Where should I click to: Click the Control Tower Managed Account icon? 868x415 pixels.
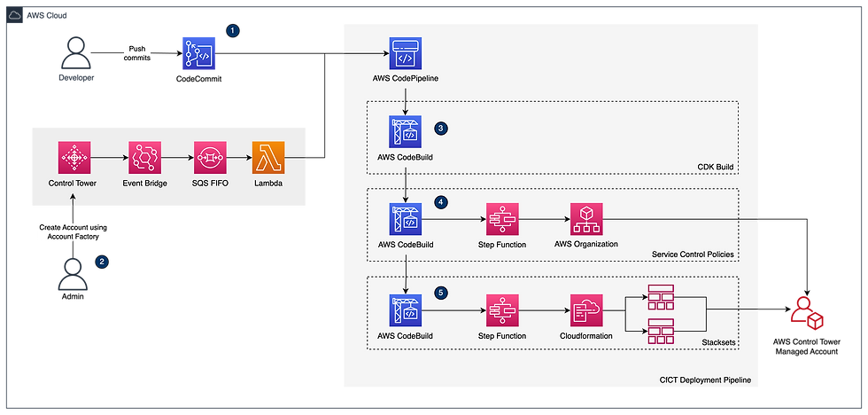pyautogui.click(x=807, y=312)
